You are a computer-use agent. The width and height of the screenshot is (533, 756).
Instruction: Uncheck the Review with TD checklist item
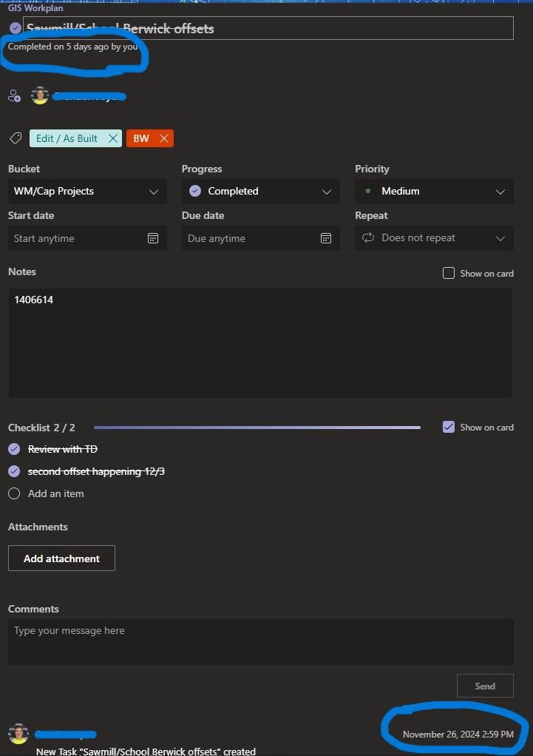point(13,449)
